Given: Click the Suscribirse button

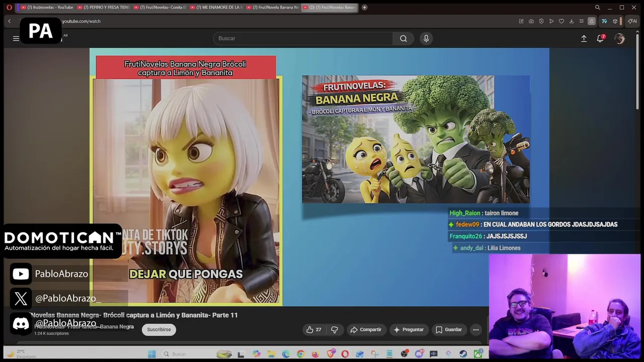Looking at the screenshot, I should coord(159,329).
